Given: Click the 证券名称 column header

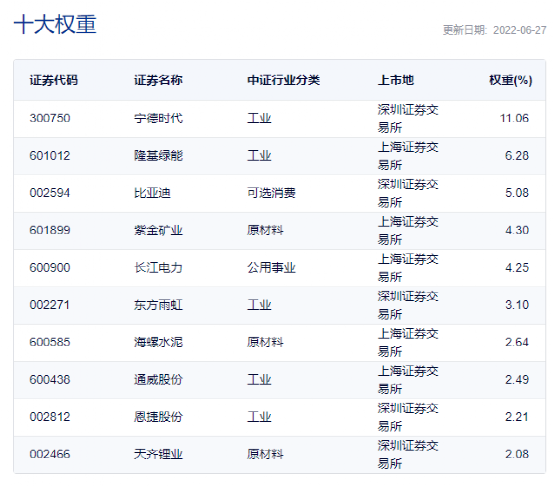Looking at the screenshot, I should click(x=158, y=80).
